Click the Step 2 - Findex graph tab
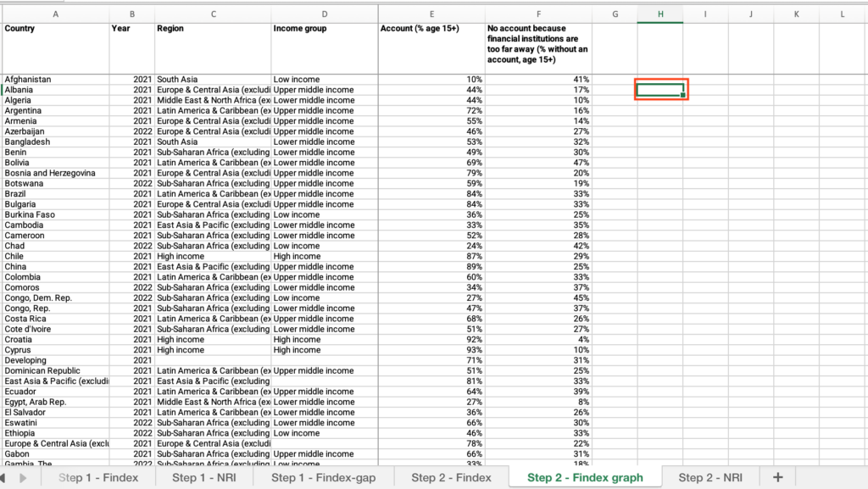Viewport: 868px width, 489px height. pyautogui.click(x=585, y=477)
